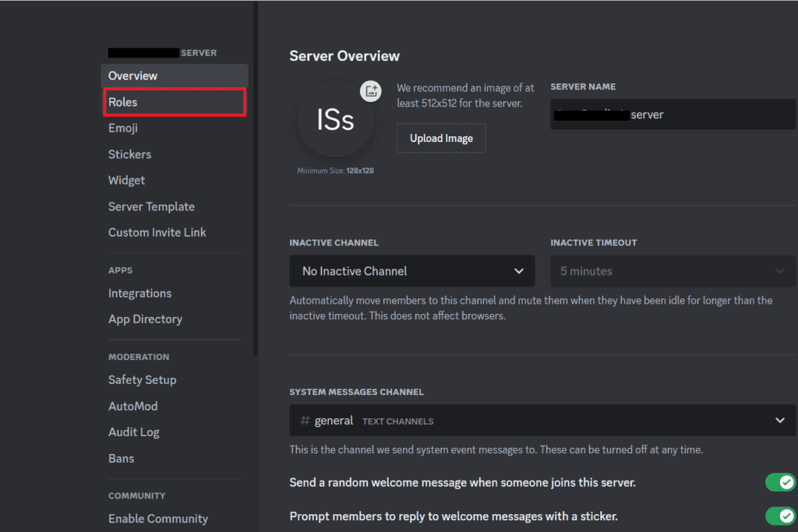Open the Server Template page
The image size is (798, 532).
pos(152,207)
